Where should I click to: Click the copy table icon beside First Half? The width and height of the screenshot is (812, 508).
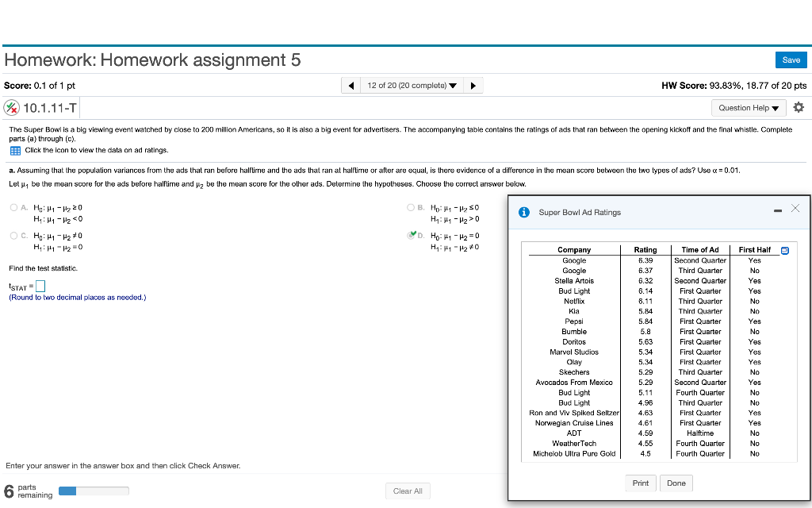[784, 250]
